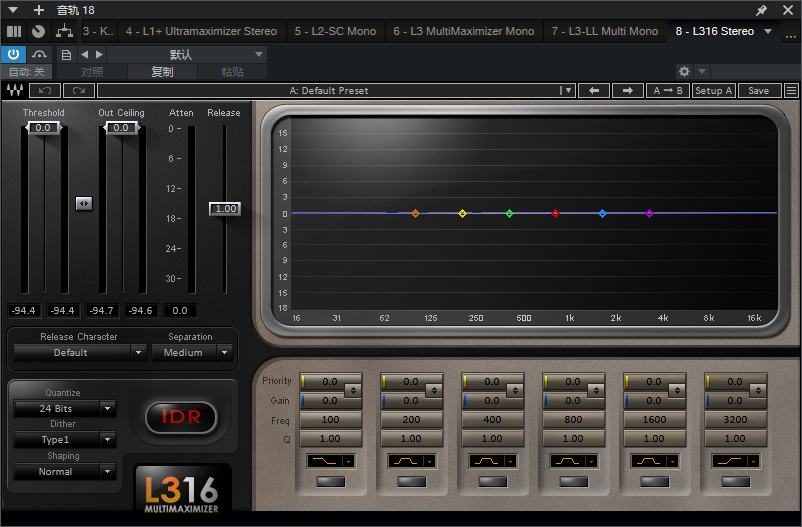Click the Threshold fader handle
Viewport: 802px width, 527px height.
(43, 128)
